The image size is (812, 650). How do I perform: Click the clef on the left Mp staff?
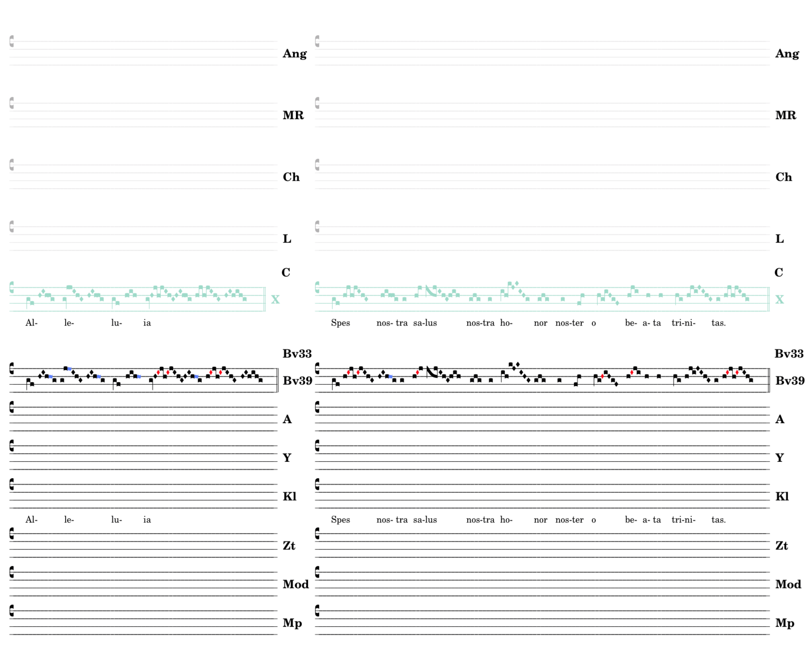[x=12, y=610]
